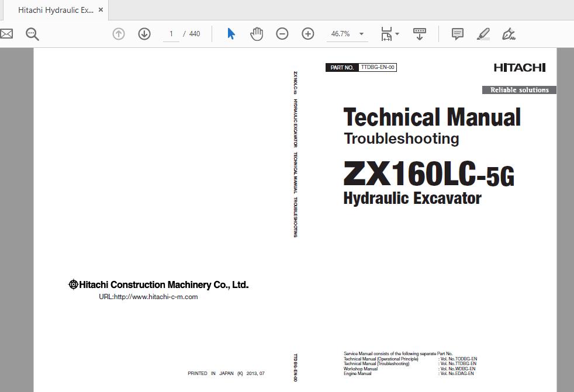Expand the page fit options arrow
The height and width of the screenshot is (392, 574).
397,34
